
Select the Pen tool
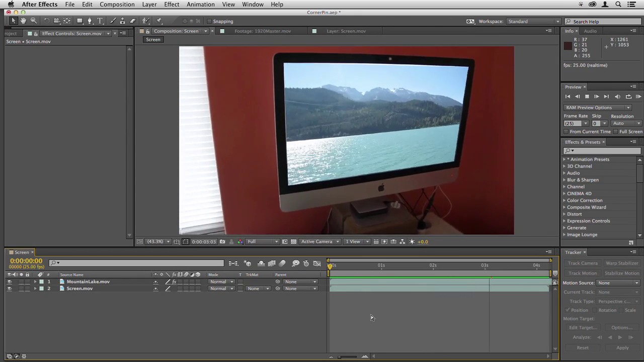(x=90, y=21)
